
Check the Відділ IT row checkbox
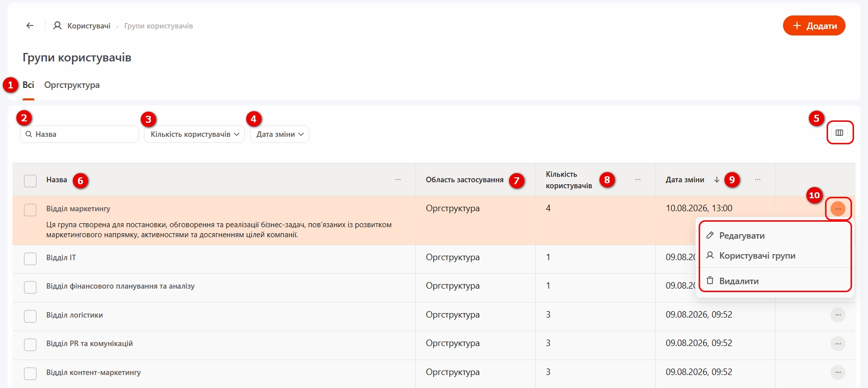[x=30, y=259]
